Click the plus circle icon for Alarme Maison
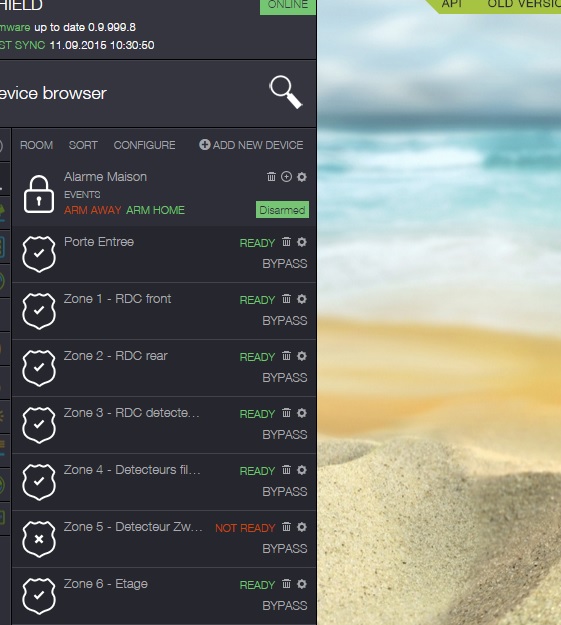This screenshot has height=625, width=561. point(286,177)
